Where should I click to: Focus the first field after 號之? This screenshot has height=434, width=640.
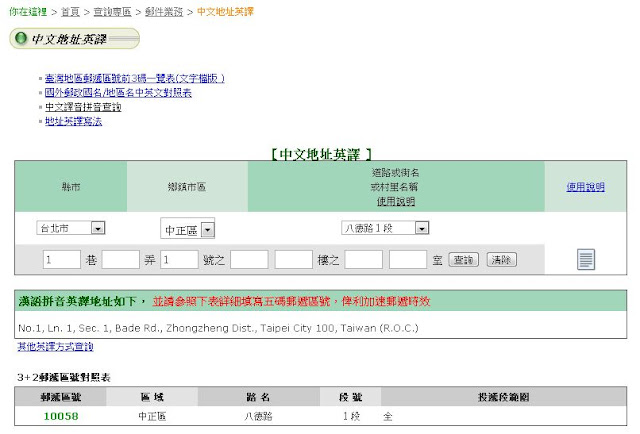coord(249,260)
